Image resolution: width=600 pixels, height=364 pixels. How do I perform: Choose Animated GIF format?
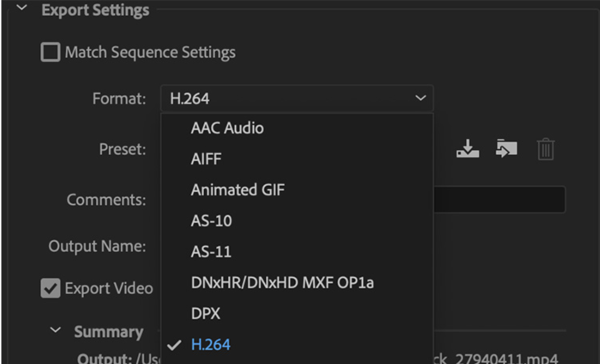[x=238, y=190]
